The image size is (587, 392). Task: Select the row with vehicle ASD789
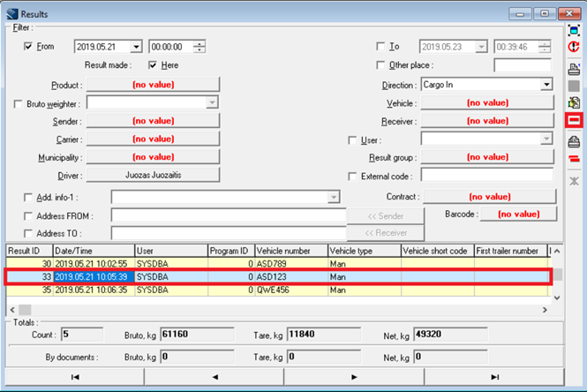[x=277, y=264]
